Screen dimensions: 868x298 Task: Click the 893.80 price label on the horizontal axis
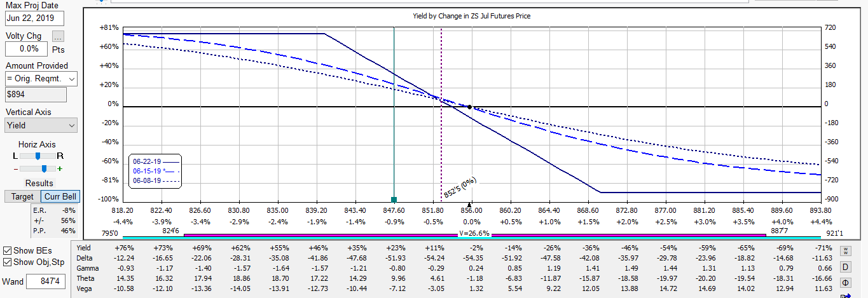click(820, 210)
